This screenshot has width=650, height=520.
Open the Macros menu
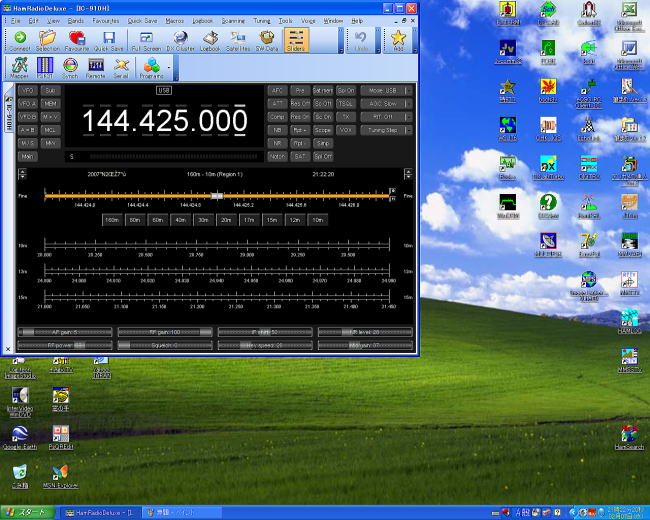pyautogui.click(x=175, y=21)
